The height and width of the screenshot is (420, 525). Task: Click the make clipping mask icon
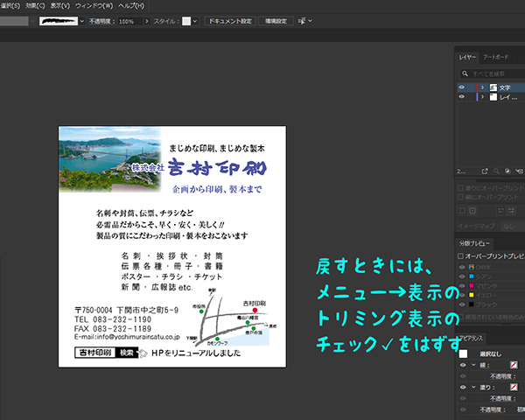[x=507, y=171]
